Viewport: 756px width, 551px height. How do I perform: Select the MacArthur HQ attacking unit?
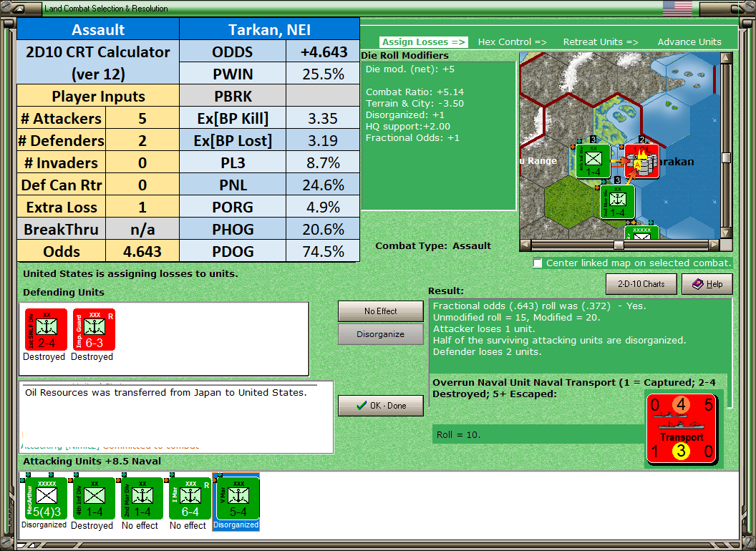46,499
